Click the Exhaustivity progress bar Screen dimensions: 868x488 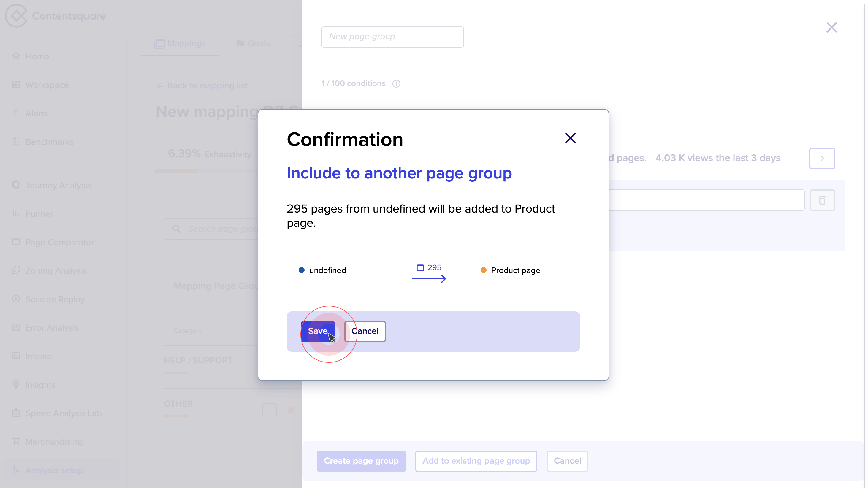coord(176,171)
